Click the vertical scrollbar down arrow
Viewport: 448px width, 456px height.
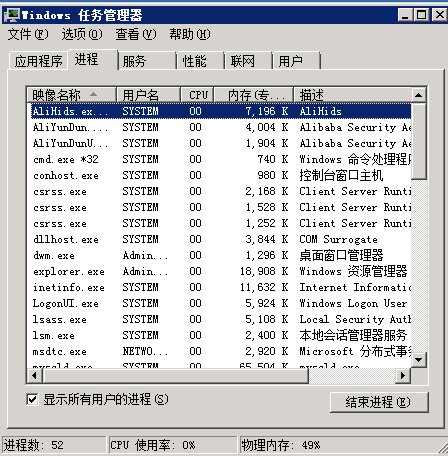418,360
